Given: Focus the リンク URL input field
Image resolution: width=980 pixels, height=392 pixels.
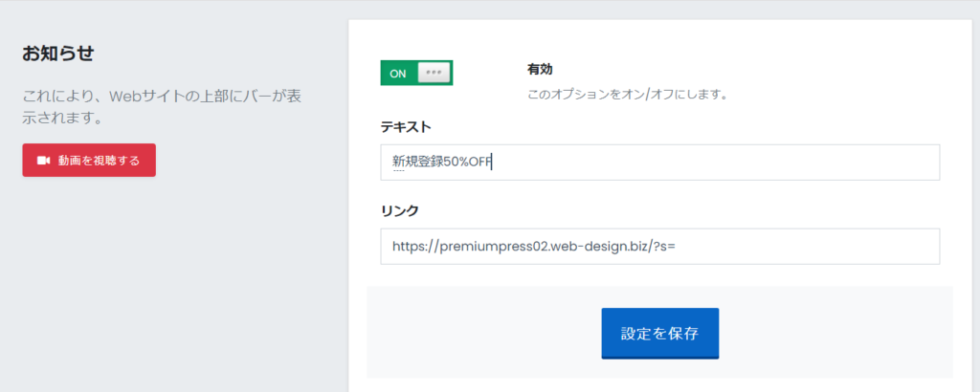Looking at the screenshot, I should (660, 246).
